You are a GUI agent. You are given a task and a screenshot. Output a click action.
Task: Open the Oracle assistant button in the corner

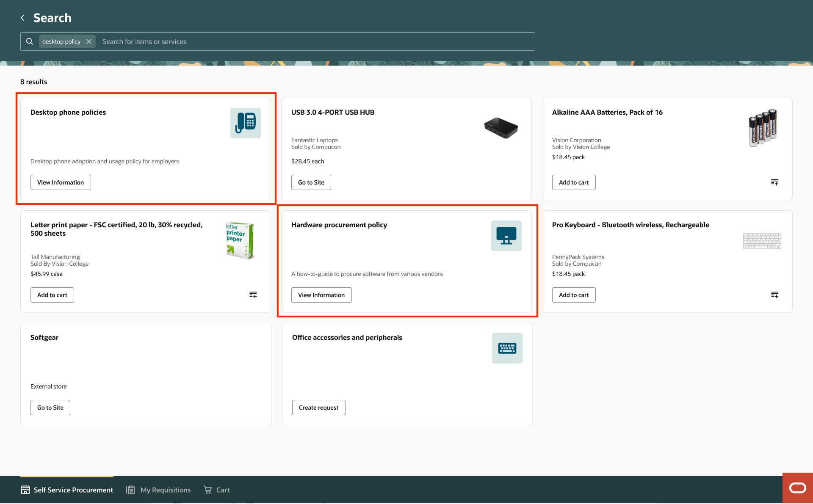click(x=797, y=488)
